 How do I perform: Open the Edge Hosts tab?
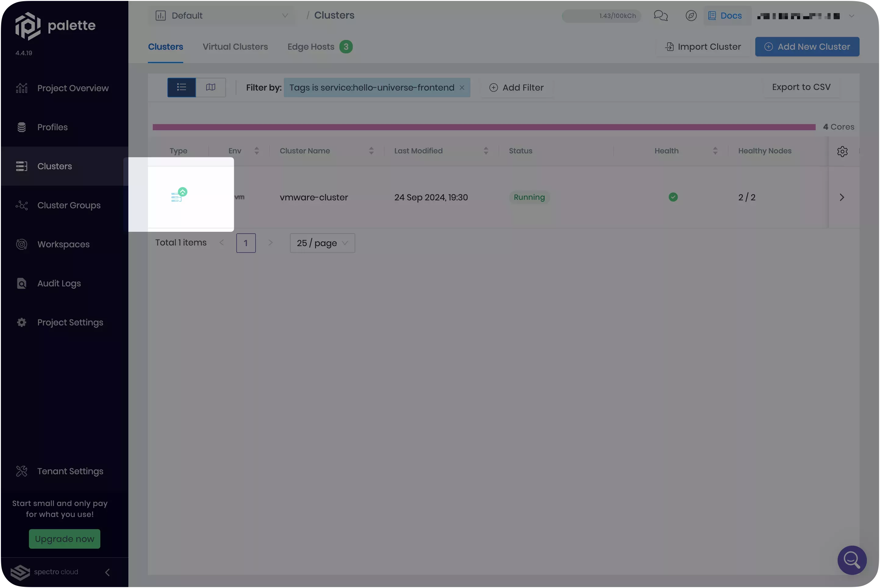310,46
